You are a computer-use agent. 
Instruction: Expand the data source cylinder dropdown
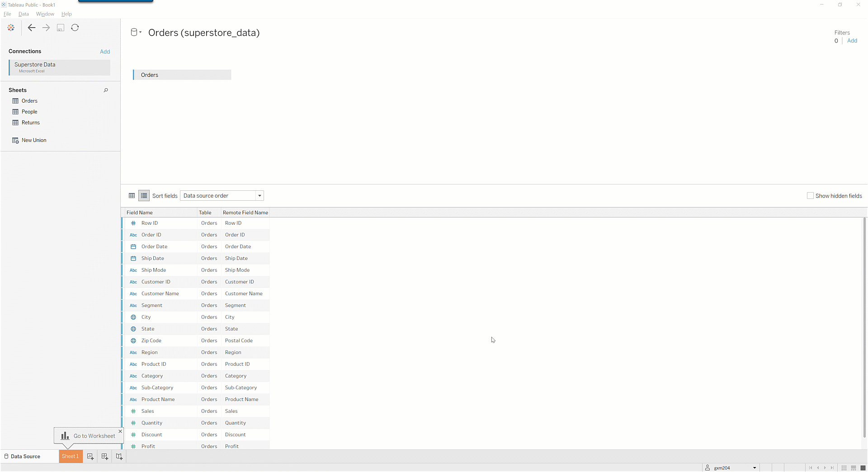[136, 33]
